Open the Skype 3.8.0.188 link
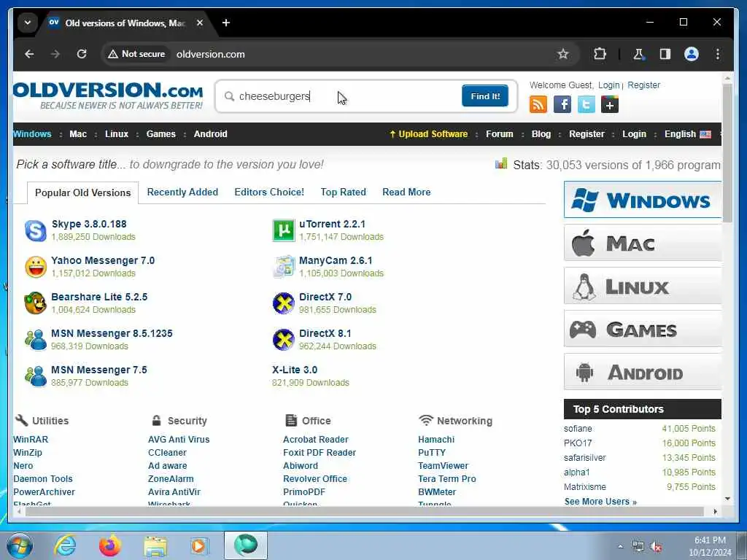This screenshot has width=747, height=560. 89,225
